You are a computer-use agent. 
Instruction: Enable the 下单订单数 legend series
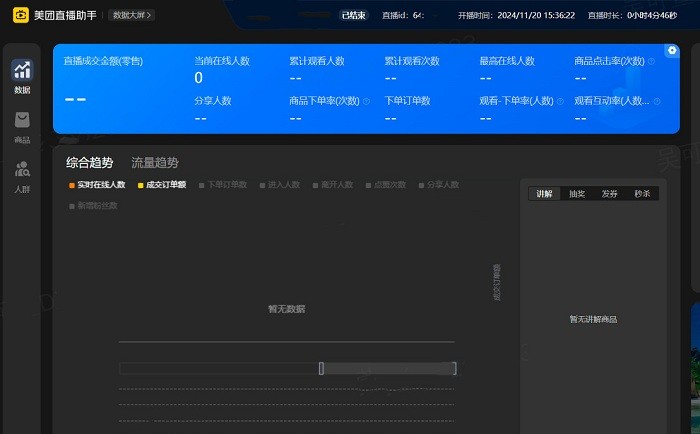pos(223,185)
